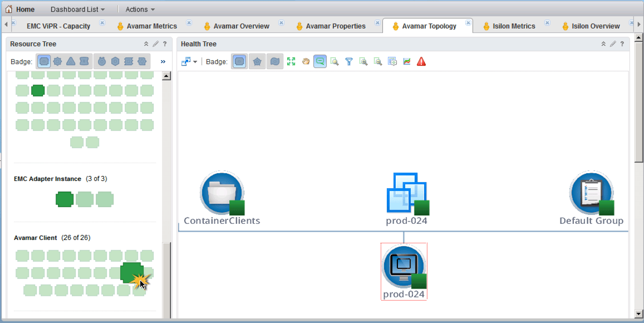Switch to the EMC ViPR - Capacity tab

click(58, 26)
